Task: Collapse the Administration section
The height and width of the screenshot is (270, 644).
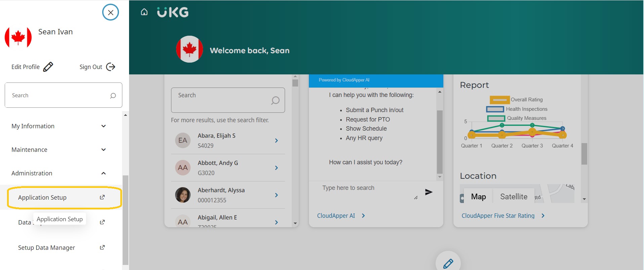Action: point(104,173)
